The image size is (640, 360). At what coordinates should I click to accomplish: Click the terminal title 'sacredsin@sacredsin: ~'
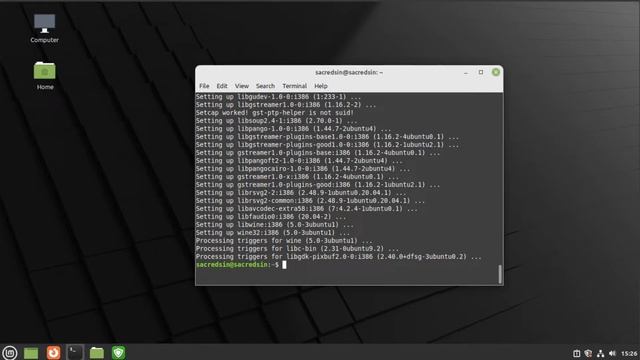(349, 72)
